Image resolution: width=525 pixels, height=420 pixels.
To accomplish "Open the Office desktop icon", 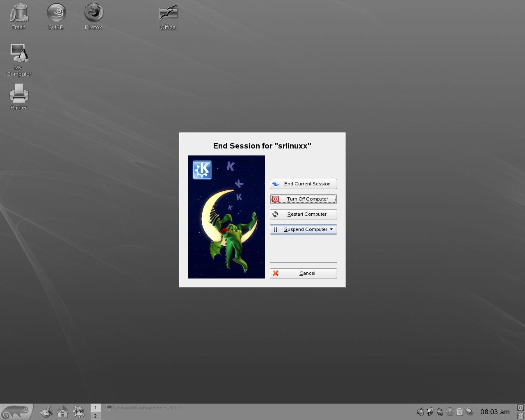I will pos(168,18).
